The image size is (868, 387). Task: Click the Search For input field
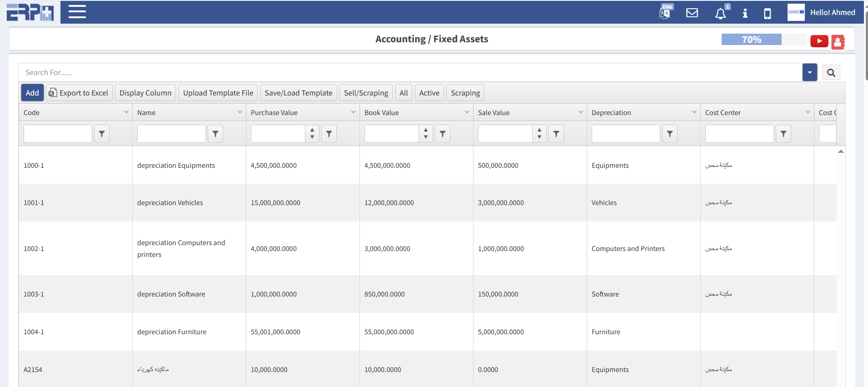click(409, 73)
